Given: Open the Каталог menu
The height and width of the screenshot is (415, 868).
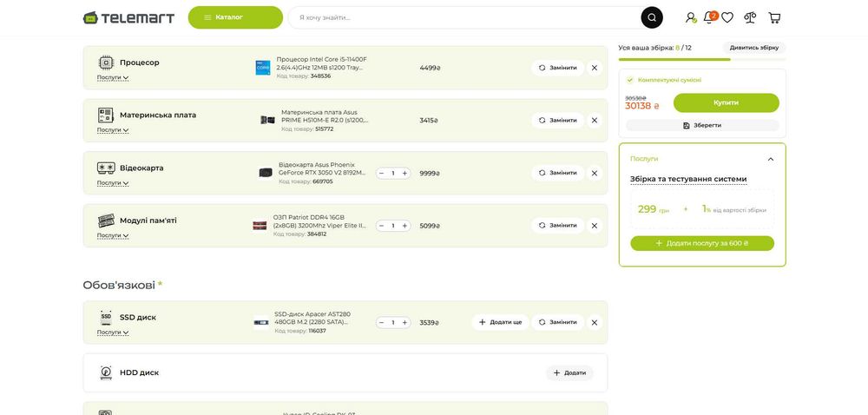Looking at the screenshot, I should coord(235,17).
